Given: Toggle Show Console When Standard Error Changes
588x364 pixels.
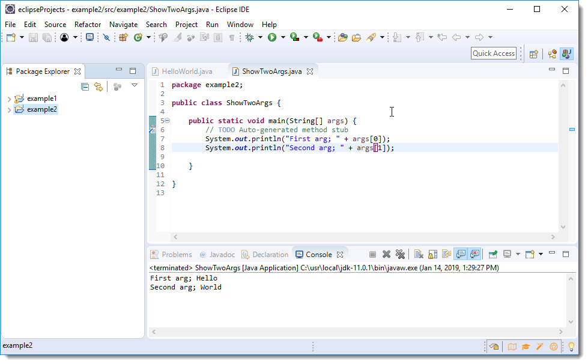Looking at the screenshot, I should [474, 254].
